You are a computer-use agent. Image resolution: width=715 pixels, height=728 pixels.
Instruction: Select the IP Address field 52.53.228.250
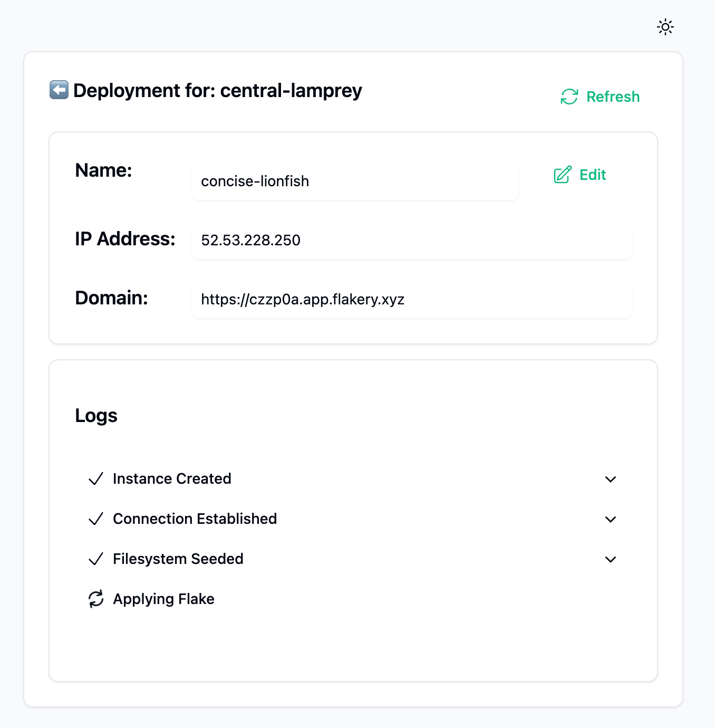[x=411, y=240]
